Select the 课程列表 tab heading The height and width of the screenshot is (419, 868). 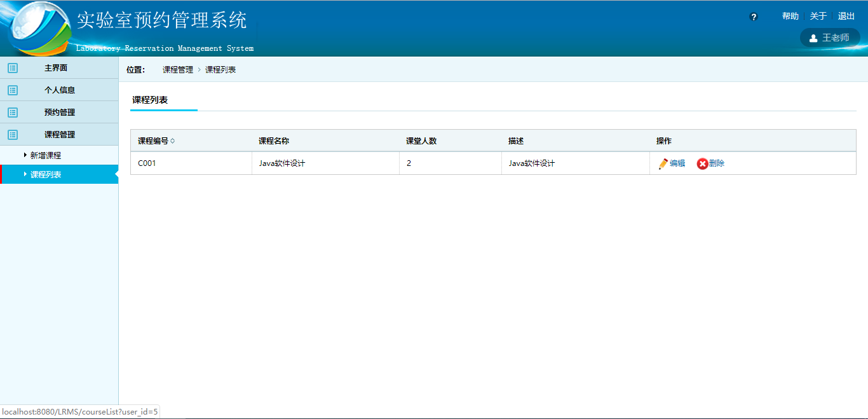point(150,100)
